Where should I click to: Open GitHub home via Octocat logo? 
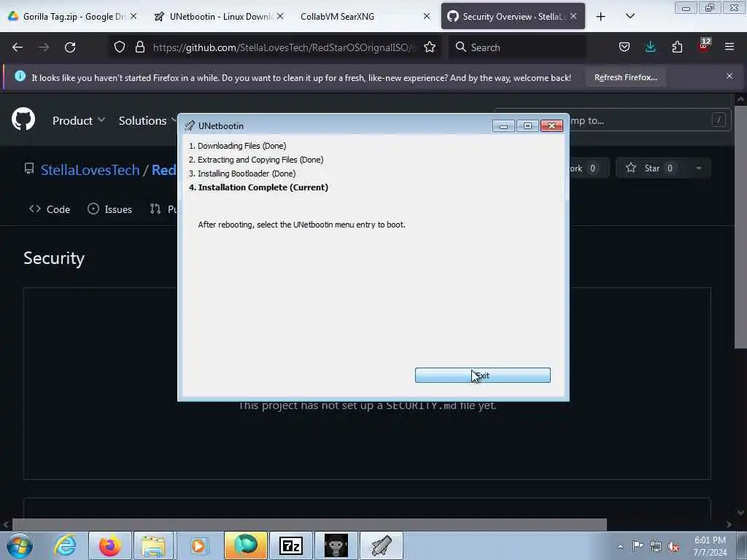(23, 119)
